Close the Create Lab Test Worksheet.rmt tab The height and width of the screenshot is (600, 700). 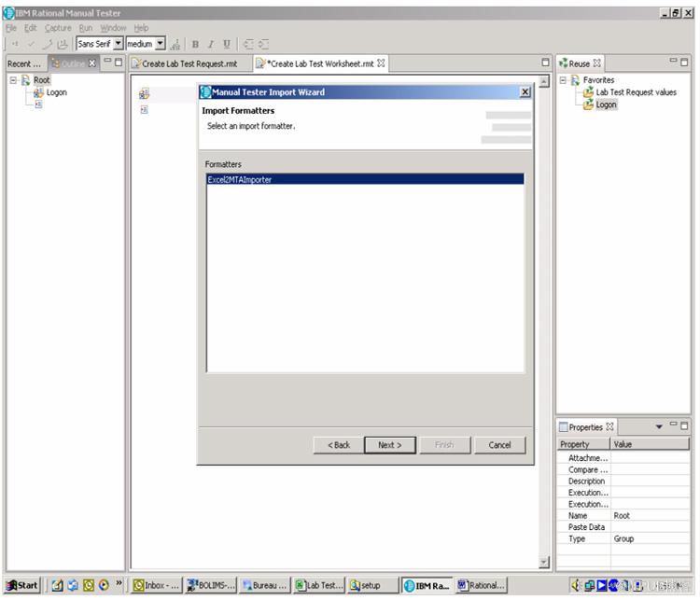(x=381, y=63)
